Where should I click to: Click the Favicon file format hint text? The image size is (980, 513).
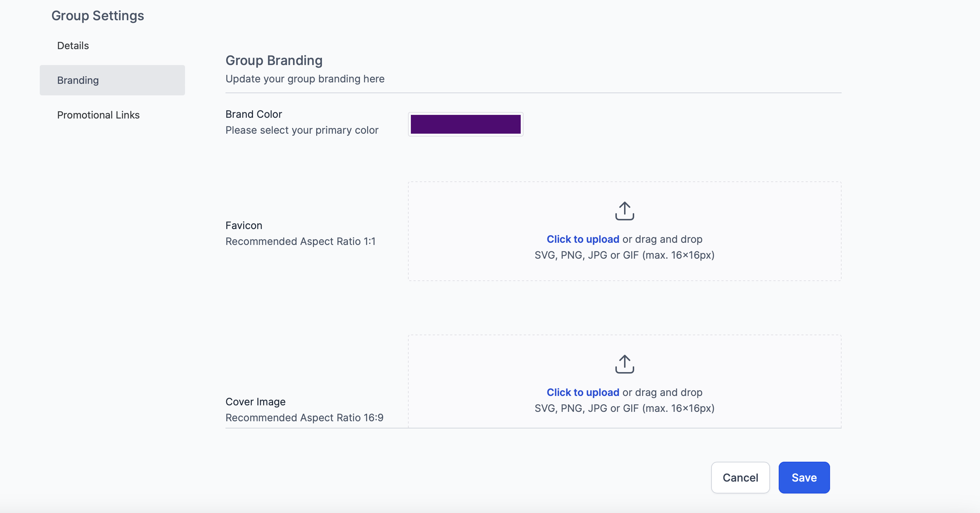tap(624, 255)
